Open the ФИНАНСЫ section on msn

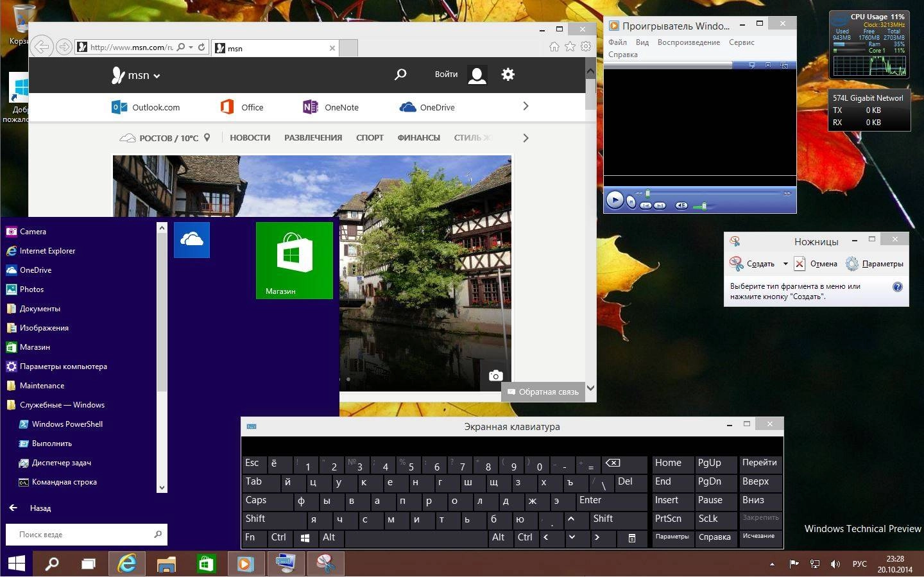418,138
